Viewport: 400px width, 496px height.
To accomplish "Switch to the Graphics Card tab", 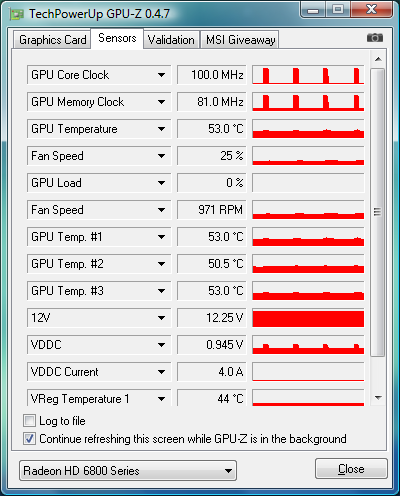I will click(52, 40).
